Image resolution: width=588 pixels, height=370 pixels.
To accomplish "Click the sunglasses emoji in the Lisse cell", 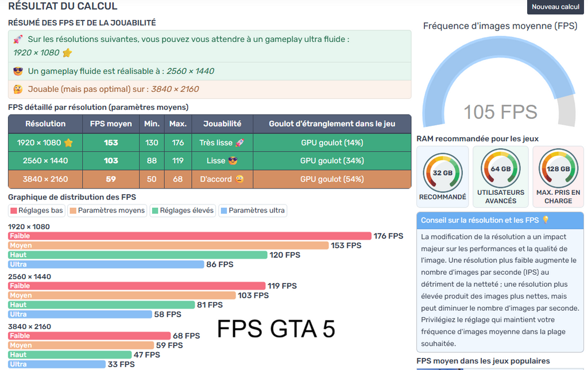I will pyautogui.click(x=233, y=161).
